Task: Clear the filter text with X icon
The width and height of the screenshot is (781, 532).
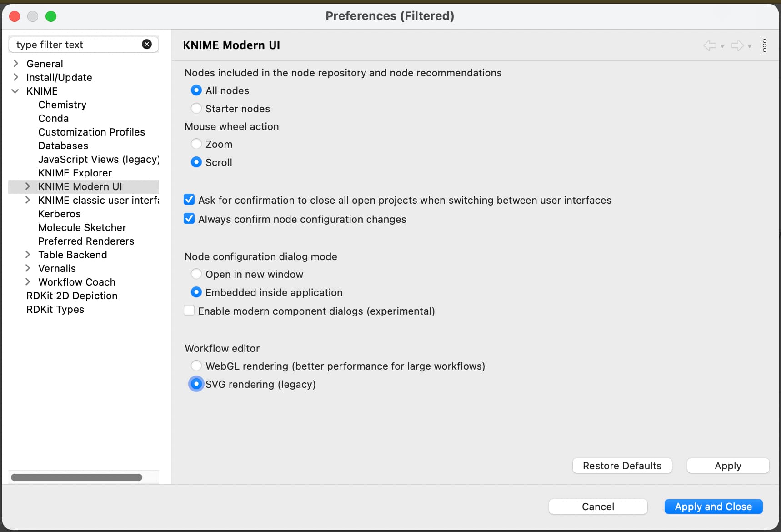Action: tap(147, 44)
